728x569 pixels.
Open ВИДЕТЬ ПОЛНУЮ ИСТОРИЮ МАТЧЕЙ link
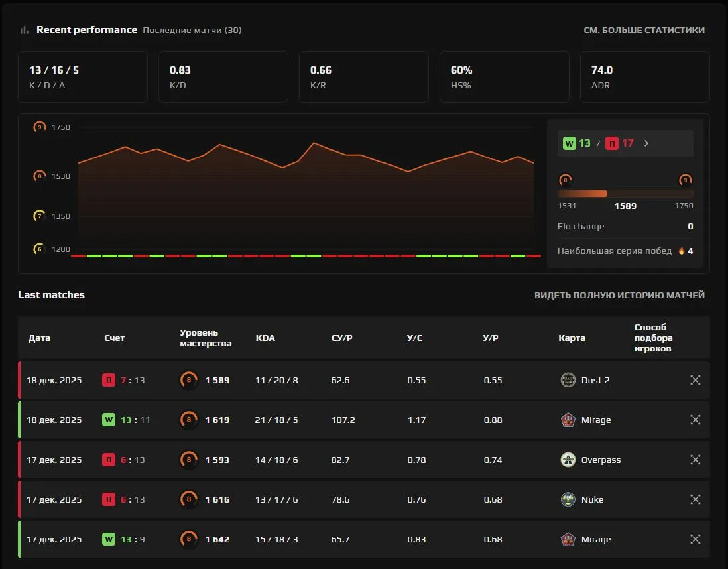[x=619, y=295]
